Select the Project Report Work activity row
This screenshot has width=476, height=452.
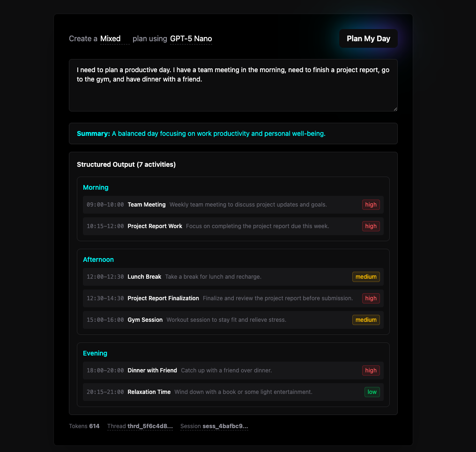[233, 226]
